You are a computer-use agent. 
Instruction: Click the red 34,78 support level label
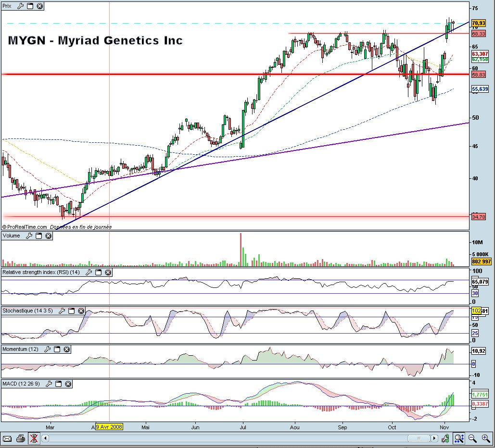click(x=479, y=217)
